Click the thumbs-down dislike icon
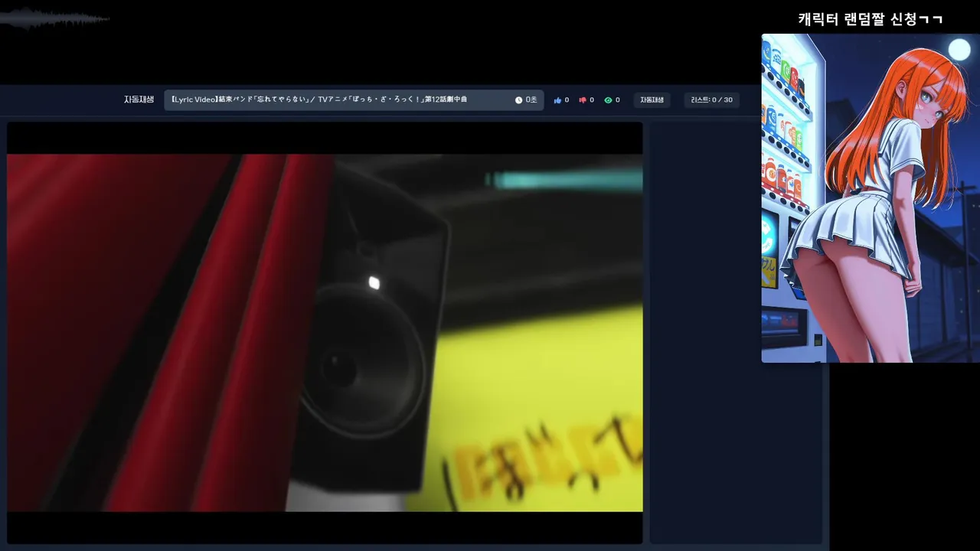The image size is (980, 551). click(x=583, y=100)
